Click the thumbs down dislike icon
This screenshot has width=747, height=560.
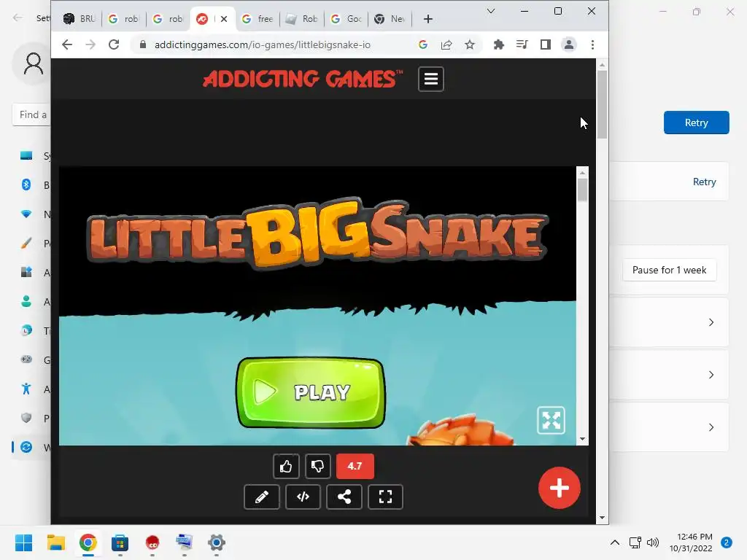tap(318, 466)
